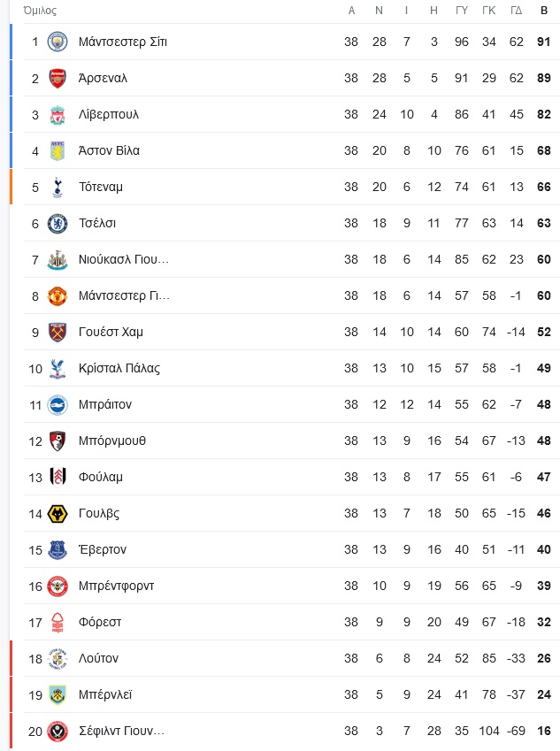Screen dimensions: 560x751
Task: Open the Μπράιτον team link
Action: click(105, 405)
